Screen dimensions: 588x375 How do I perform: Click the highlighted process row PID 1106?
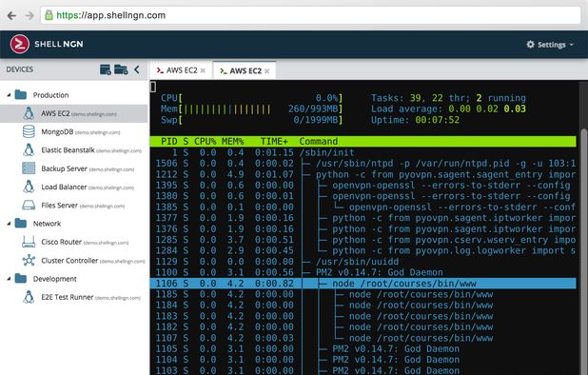pos(363,284)
